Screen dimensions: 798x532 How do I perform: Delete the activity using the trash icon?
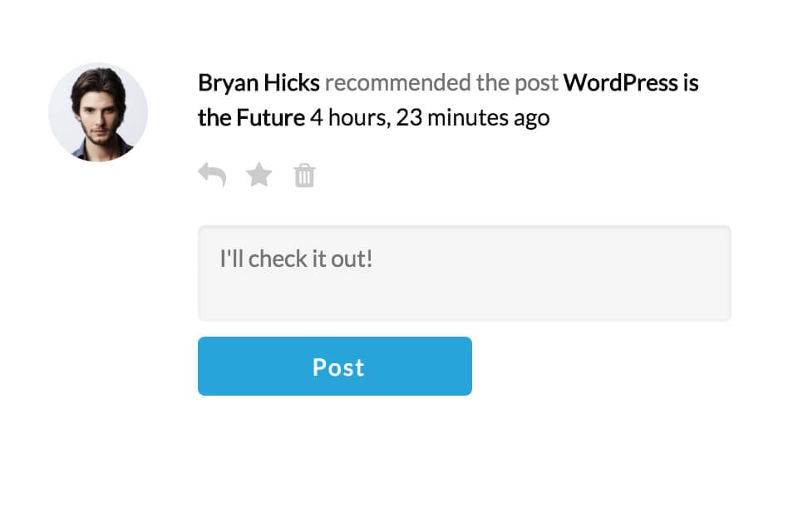click(x=305, y=175)
